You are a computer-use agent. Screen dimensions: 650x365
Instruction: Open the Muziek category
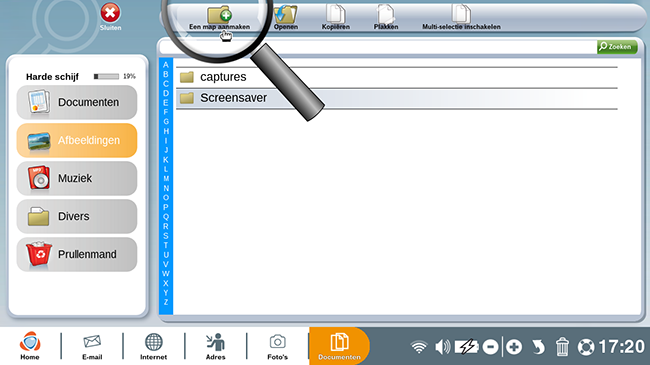tap(77, 178)
